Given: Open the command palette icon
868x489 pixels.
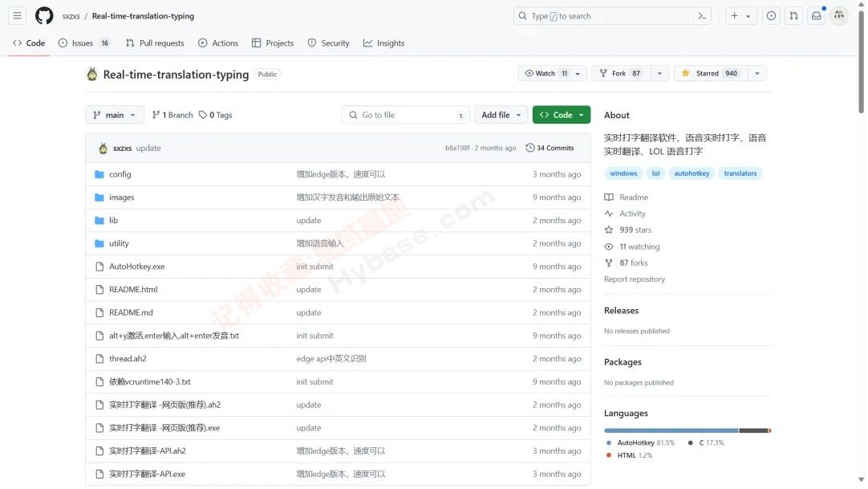Looking at the screenshot, I should point(702,16).
